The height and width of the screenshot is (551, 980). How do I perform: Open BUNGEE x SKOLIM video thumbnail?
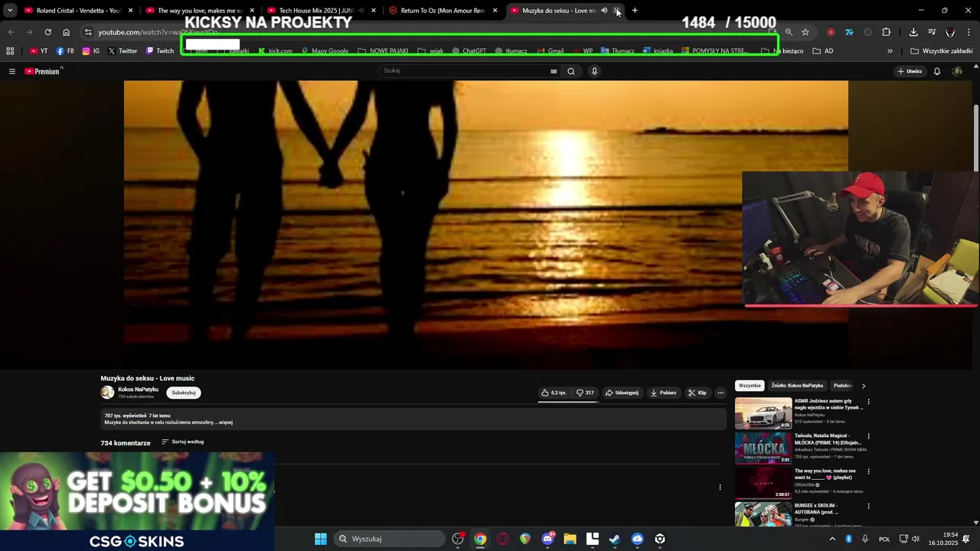[763, 514]
